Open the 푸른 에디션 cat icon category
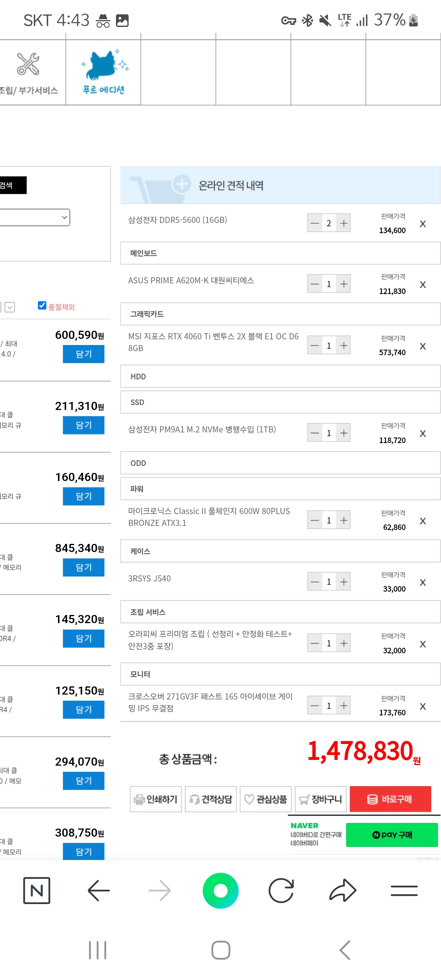Image resolution: width=441 pixels, height=980 pixels. pos(104,73)
